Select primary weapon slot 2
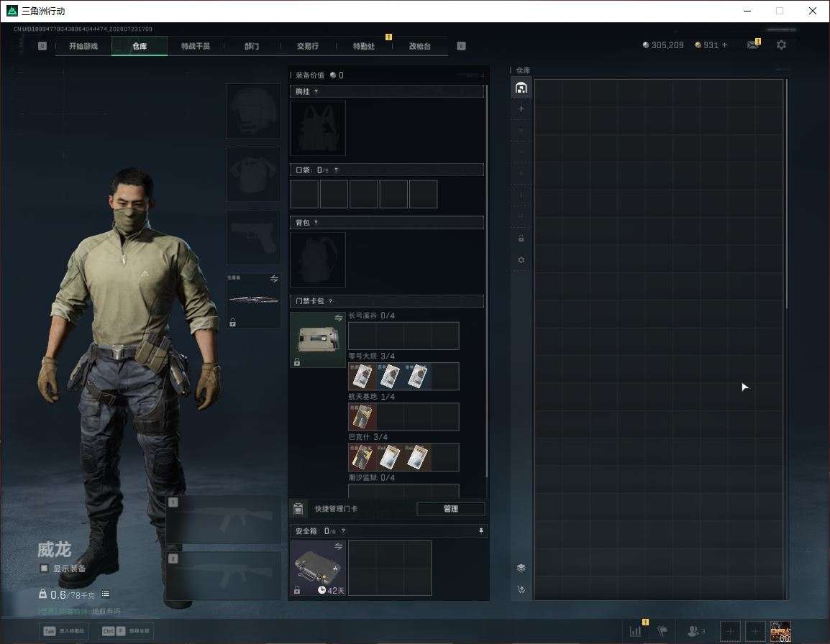 [x=224, y=576]
